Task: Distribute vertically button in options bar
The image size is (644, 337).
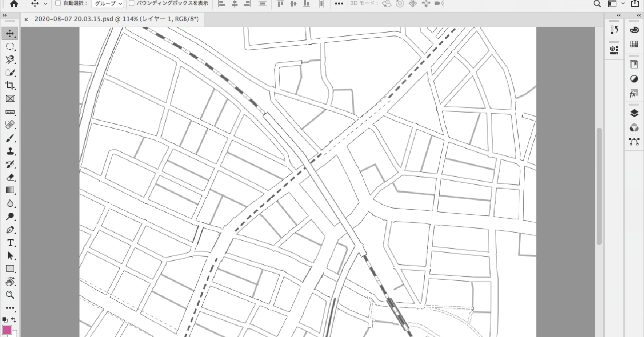Action: pos(262,4)
